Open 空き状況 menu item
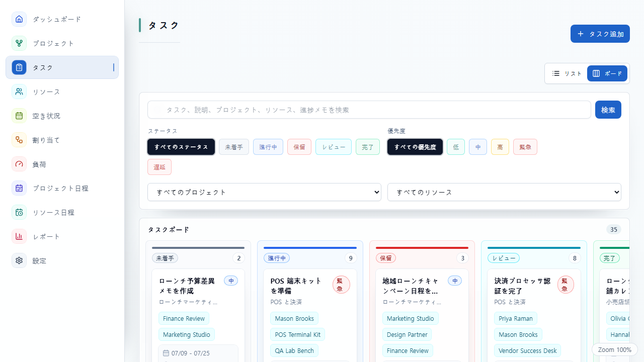 click(62, 116)
